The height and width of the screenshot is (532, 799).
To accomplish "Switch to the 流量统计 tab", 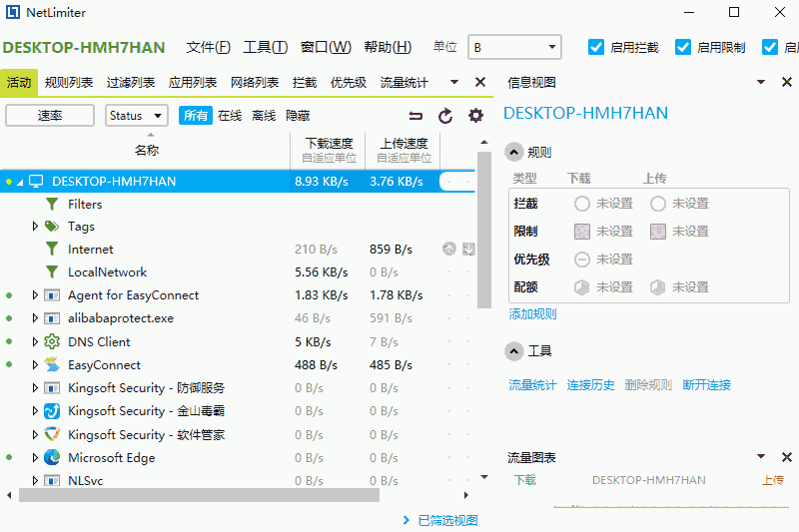I will pyautogui.click(x=404, y=83).
